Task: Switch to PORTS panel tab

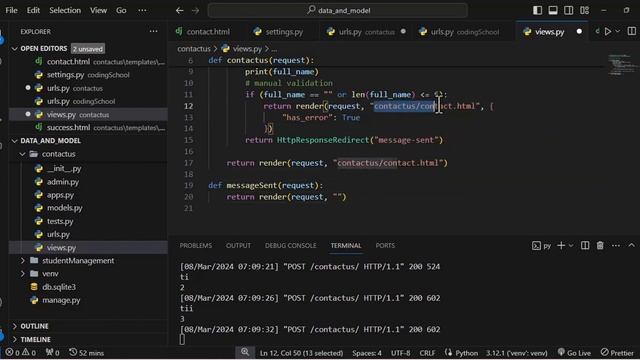Action: tap(385, 246)
